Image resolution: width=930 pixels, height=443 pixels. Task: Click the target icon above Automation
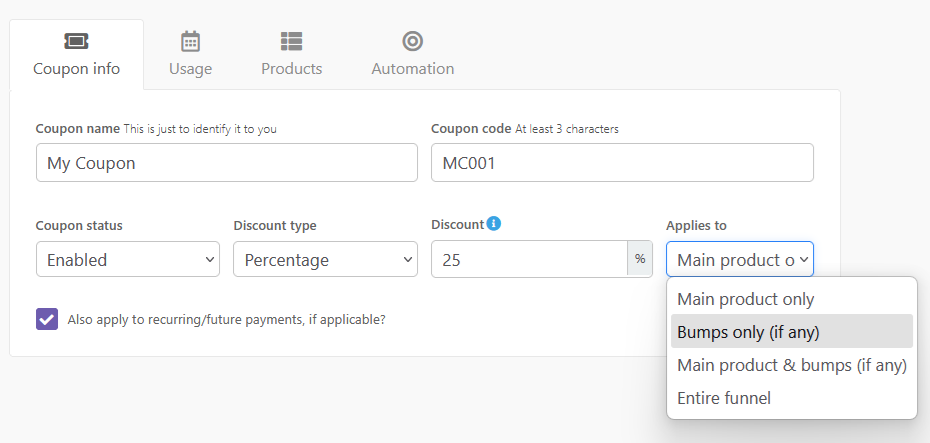[x=412, y=41]
